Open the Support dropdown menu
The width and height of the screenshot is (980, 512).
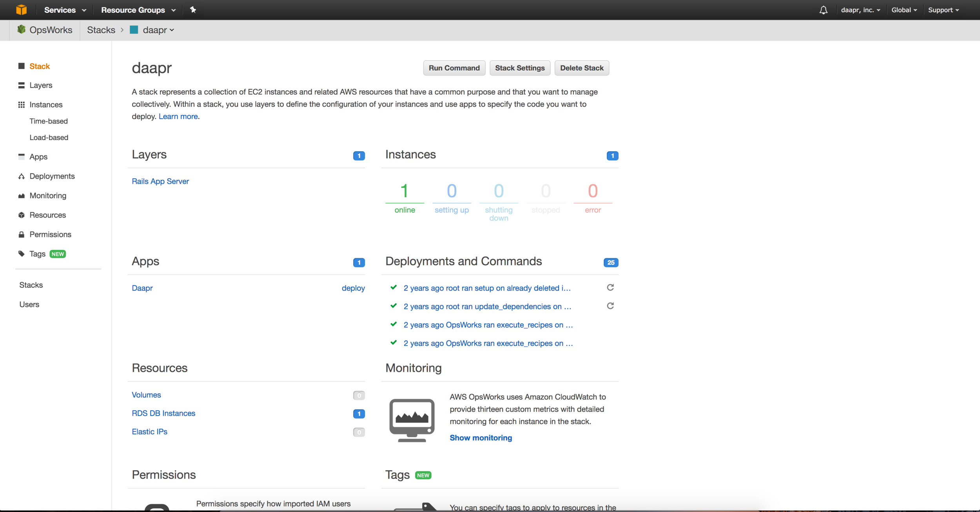tap(944, 10)
